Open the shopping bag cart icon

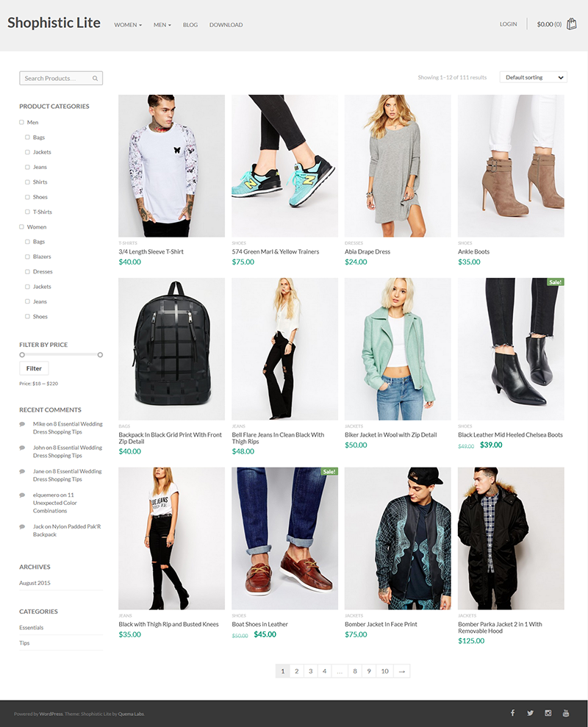point(571,24)
